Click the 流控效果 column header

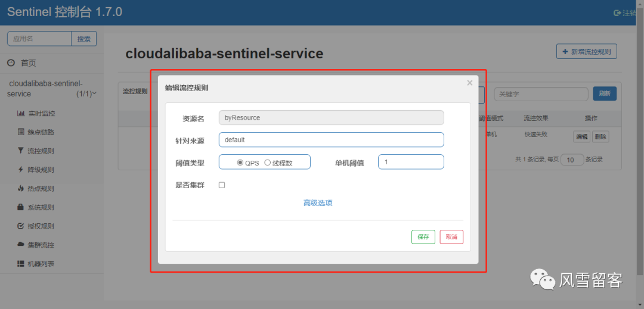535,118
